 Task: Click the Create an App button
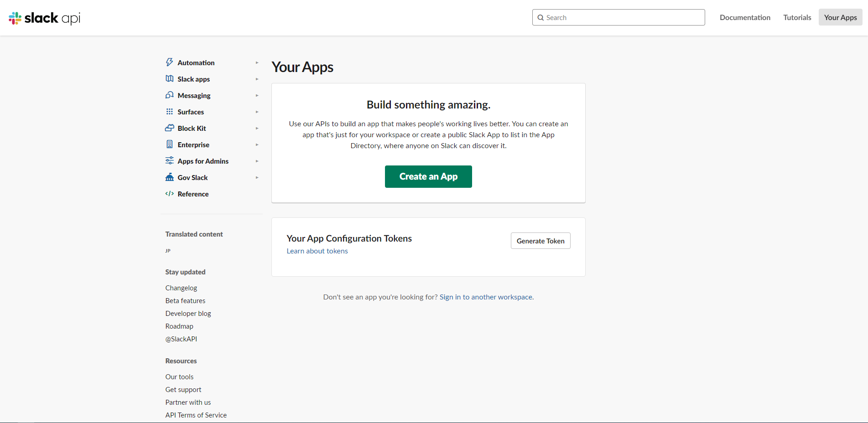click(428, 176)
